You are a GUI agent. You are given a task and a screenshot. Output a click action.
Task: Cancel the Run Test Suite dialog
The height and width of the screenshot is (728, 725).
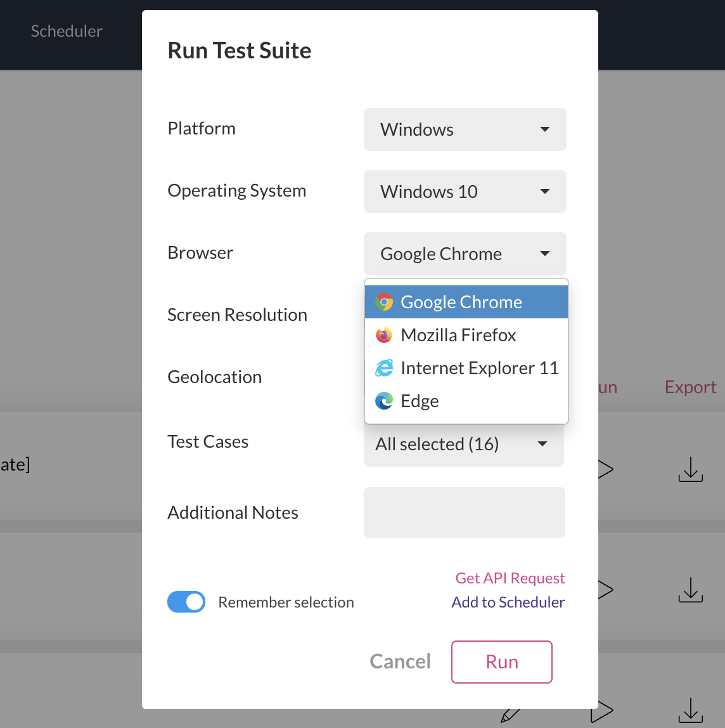tap(401, 661)
